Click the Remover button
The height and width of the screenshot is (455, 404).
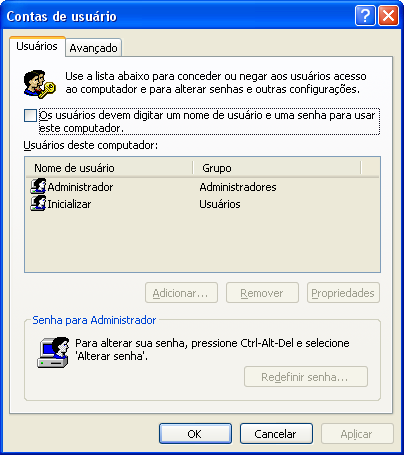coord(262,293)
